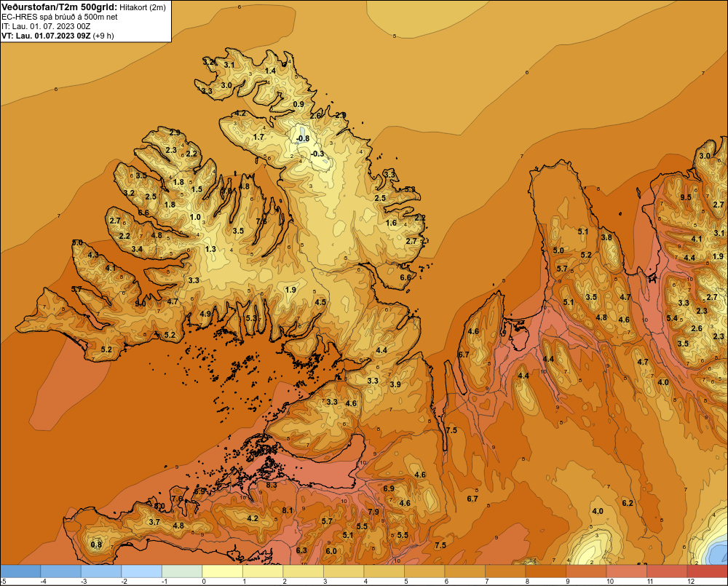Pick the legend color segment between 7 and 8
Image resolution: width=728 pixels, height=586 pixels.
coord(505,571)
